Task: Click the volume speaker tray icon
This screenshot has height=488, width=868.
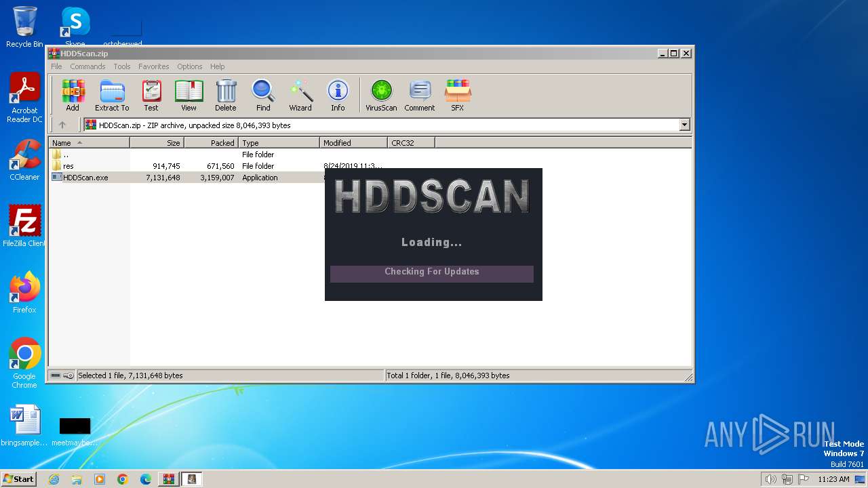Action: 770,479
